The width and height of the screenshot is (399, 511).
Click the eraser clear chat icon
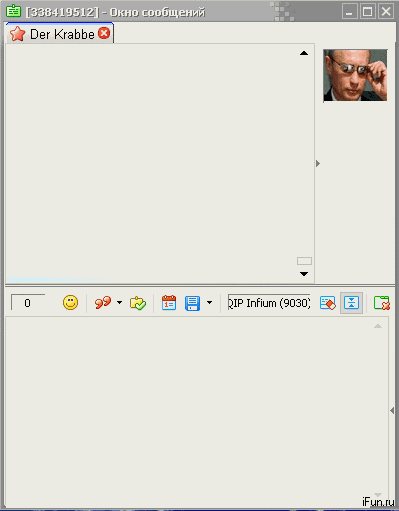tap(328, 303)
